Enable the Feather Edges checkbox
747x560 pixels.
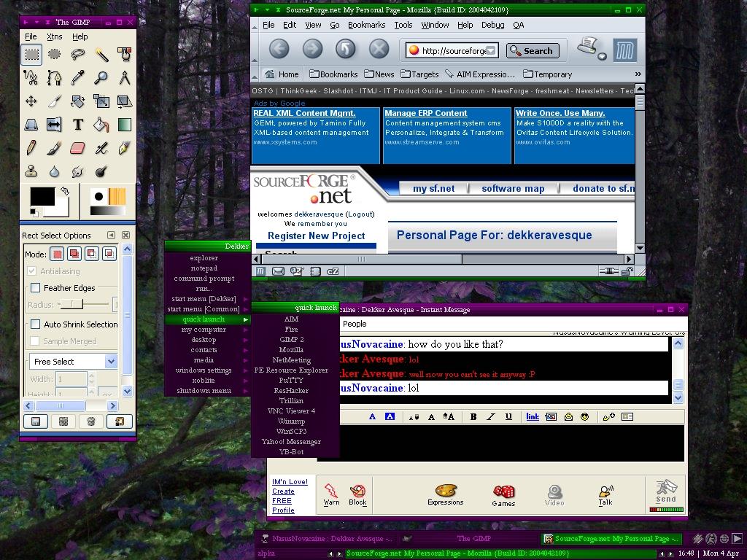(35, 287)
